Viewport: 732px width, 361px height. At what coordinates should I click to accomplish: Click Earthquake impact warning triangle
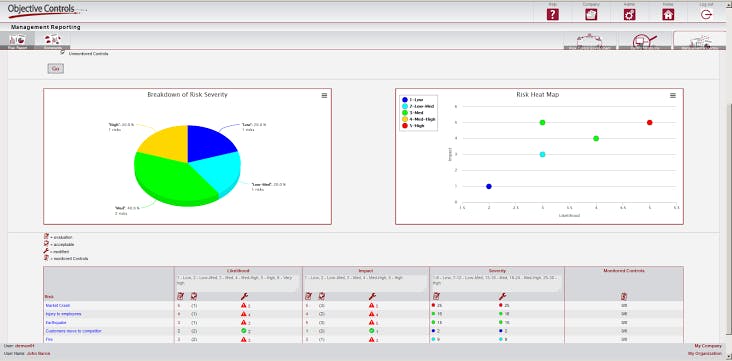(x=371, y=322)
